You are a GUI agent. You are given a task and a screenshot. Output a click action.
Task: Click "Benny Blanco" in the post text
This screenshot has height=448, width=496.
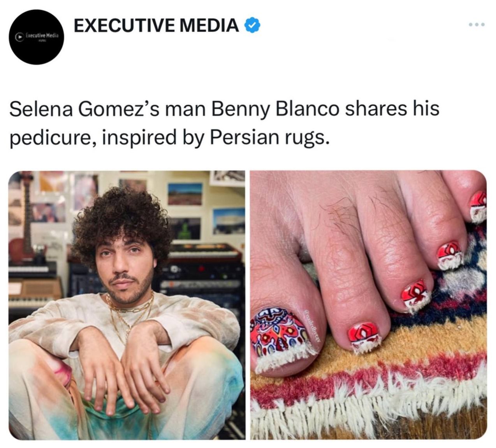tap(276, 110)
